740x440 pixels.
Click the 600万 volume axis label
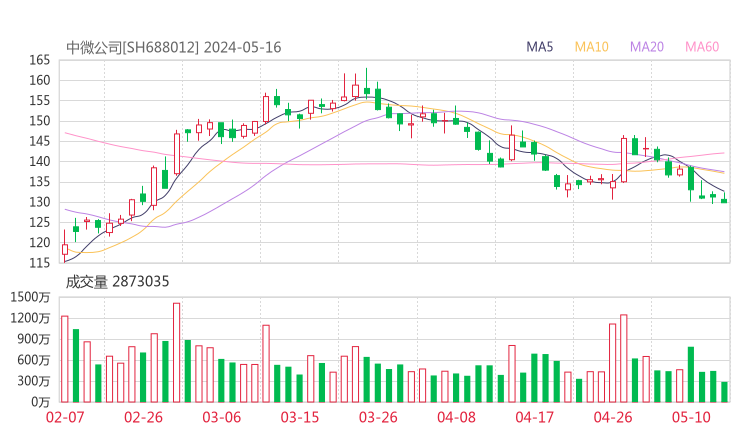coord(34,360)
